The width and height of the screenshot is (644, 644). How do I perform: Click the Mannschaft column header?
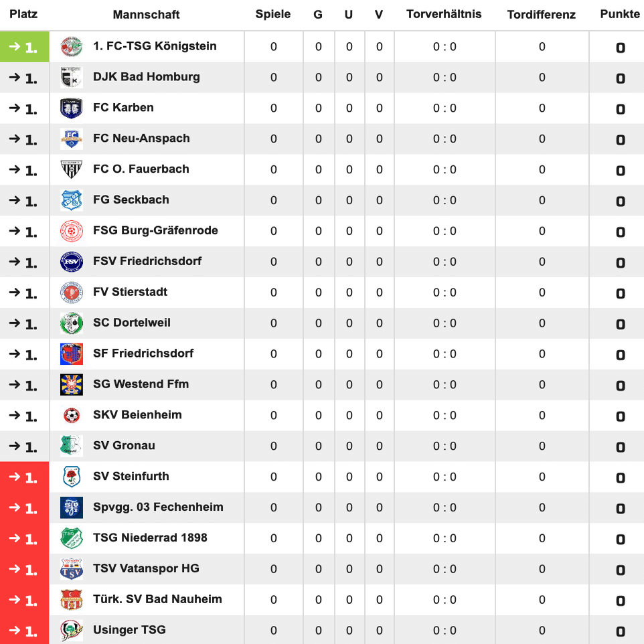click(146, 15)
